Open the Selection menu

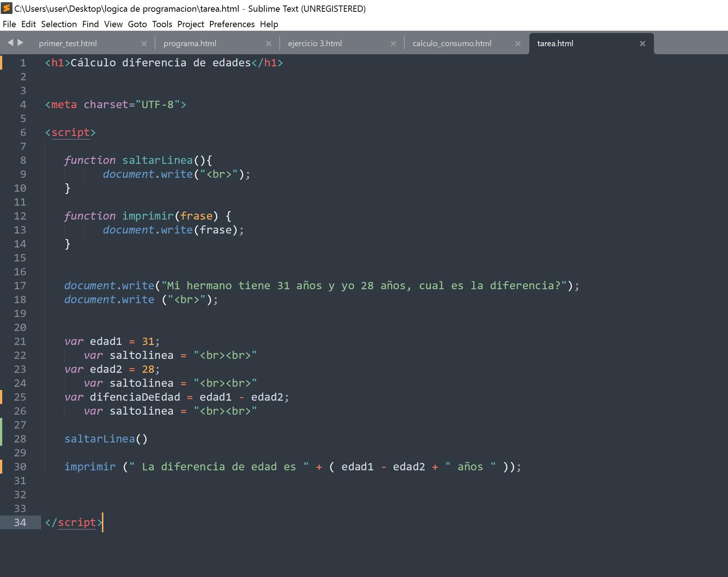(x=59, y=24)
